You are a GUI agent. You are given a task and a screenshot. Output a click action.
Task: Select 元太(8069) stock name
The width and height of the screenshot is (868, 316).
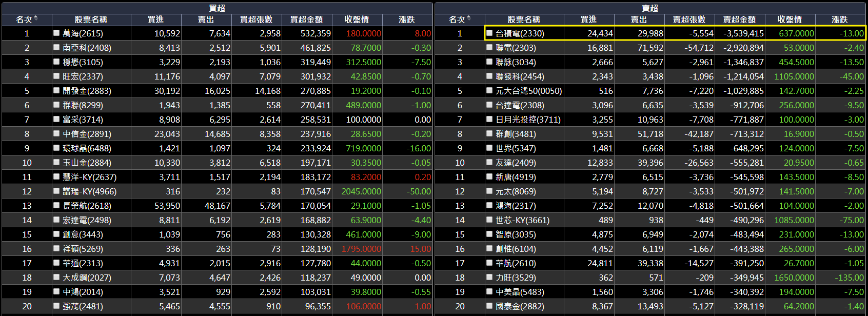pyautogui.click(x=516, y=191)
